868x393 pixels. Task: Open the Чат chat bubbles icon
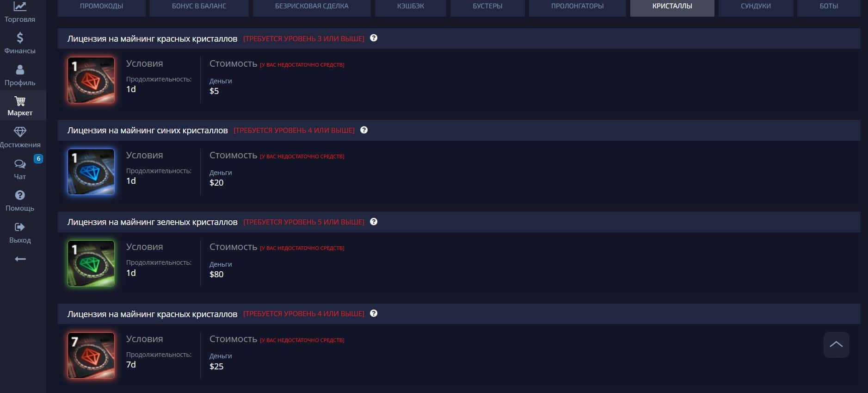coord(20,164)
